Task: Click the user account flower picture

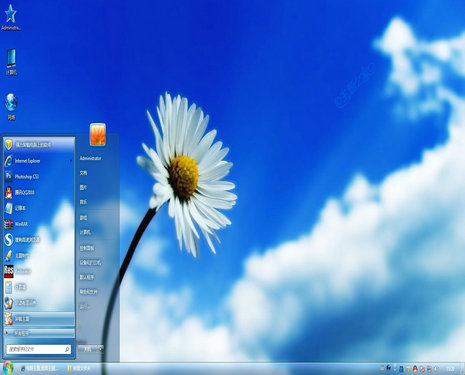Action: [x=98, y=134]
